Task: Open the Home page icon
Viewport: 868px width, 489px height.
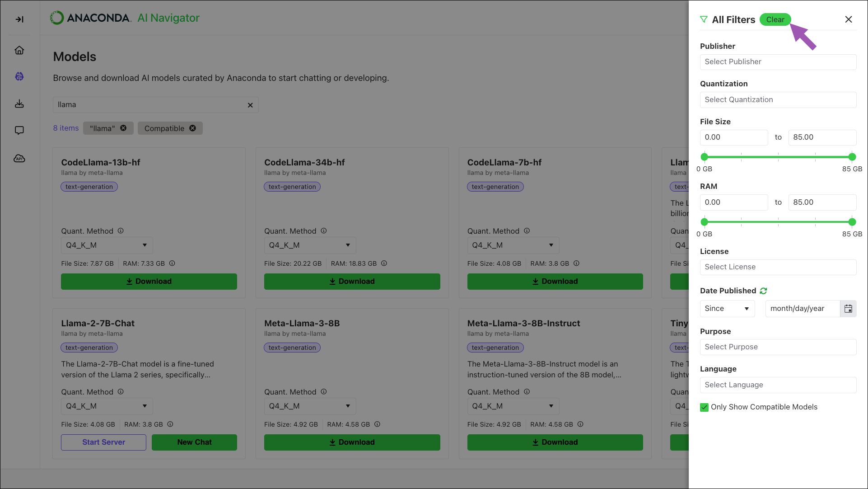Action: (19, 50)
